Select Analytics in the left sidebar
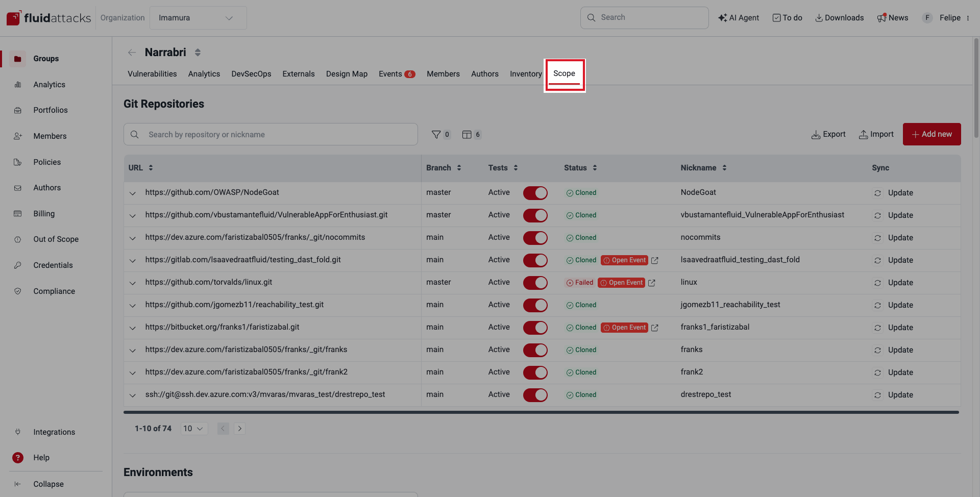The height and width of the screenshot is (497, 980). point(49,84)
